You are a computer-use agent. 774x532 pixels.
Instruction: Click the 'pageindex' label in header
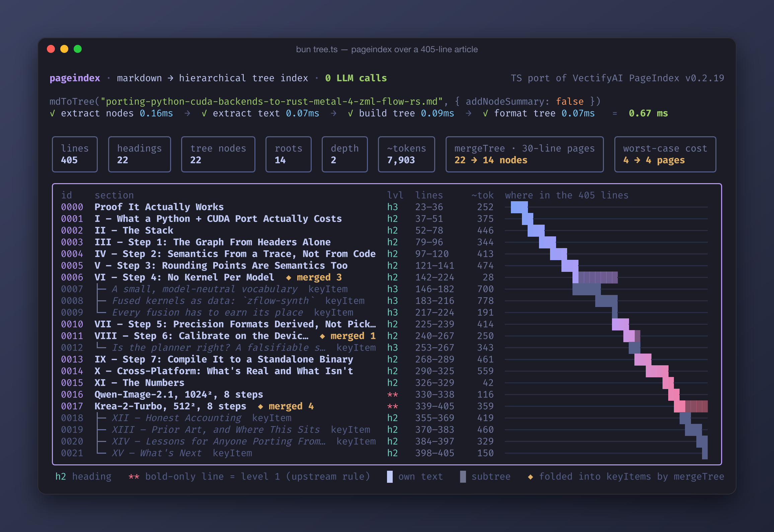75,78
